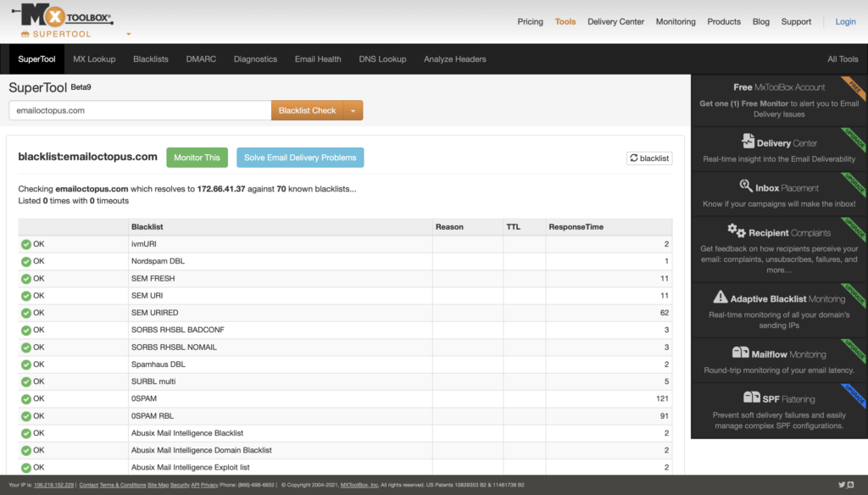Click the Delivery Center document icon in sidebar
Viewport: 868px width, 495px height.
[x=748, y=142]
